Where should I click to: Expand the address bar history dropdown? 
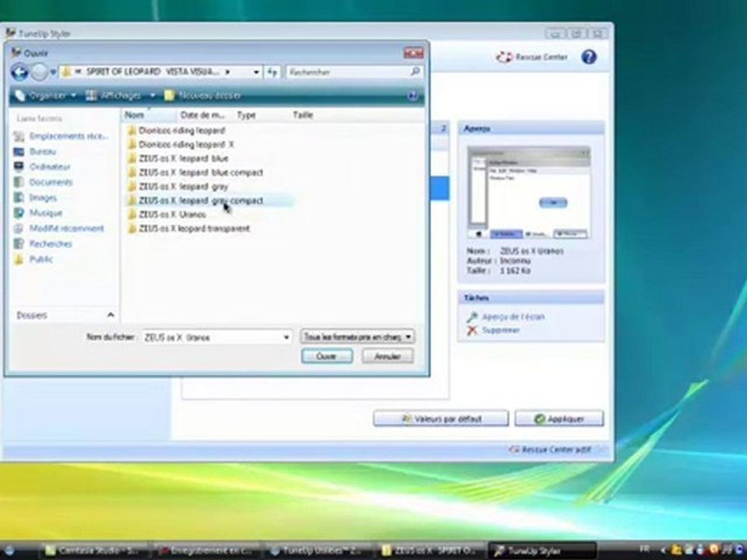tap(256, 72)
